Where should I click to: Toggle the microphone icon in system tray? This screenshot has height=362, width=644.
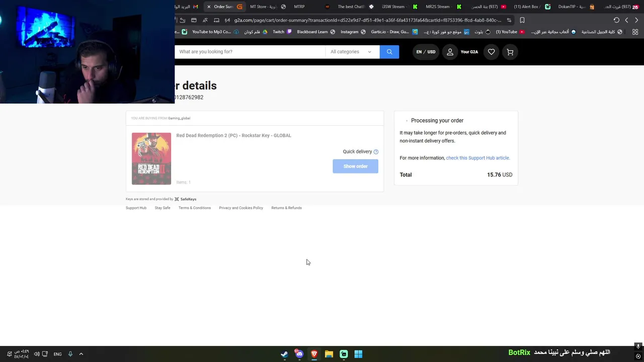[70, 354]
